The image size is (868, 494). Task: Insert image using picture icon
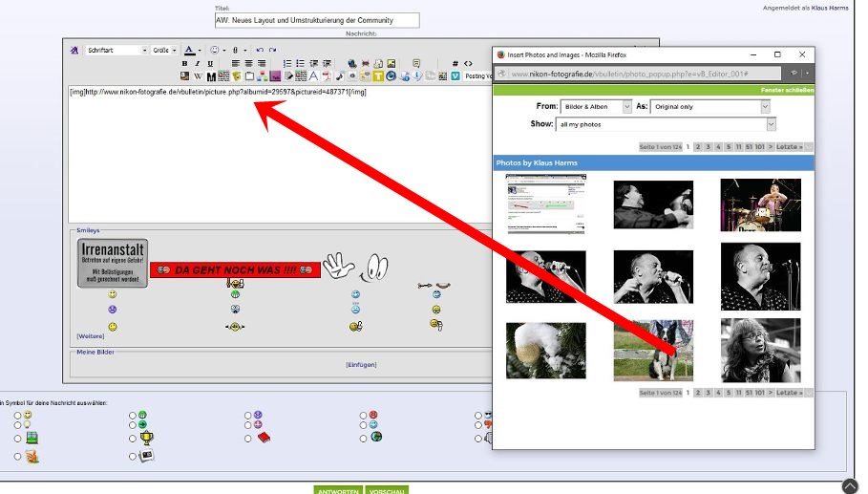(x=392, y=64)
